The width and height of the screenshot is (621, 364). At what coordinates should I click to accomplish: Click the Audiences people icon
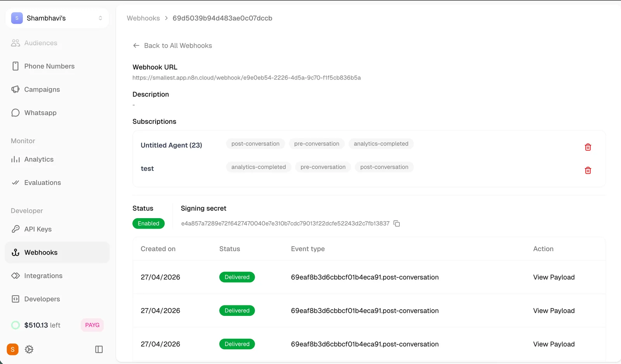pos(16,43)
